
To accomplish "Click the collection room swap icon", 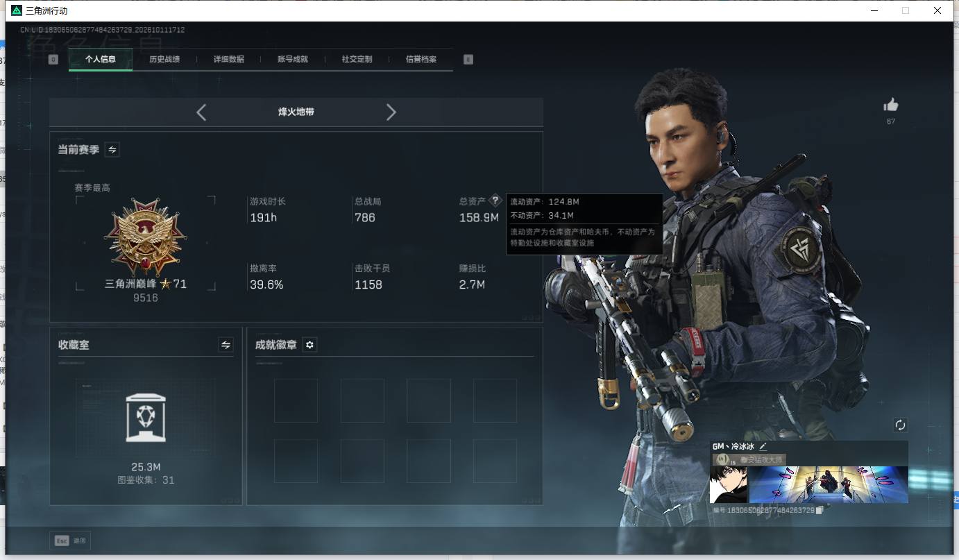I will pos(226,344).
